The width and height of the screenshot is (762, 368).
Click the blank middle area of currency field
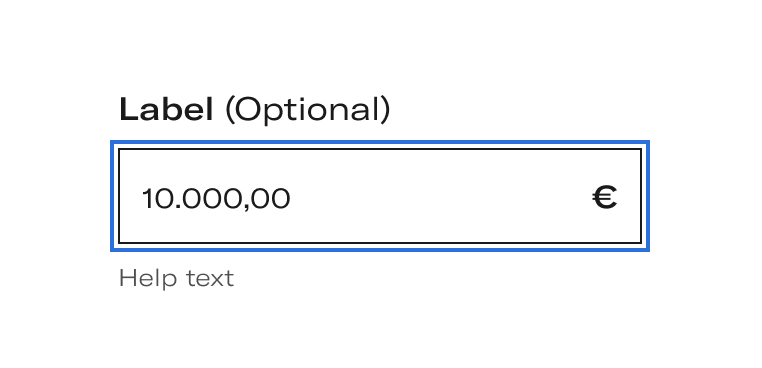point(437,198)
